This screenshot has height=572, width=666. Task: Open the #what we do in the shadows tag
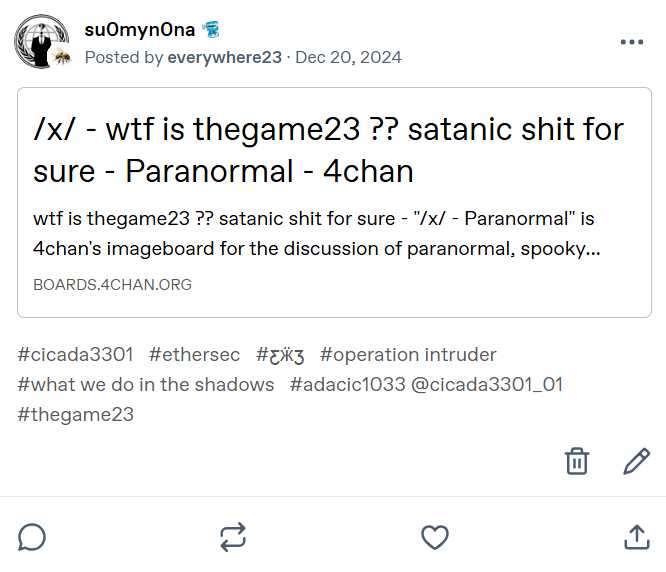pos(146,384)
